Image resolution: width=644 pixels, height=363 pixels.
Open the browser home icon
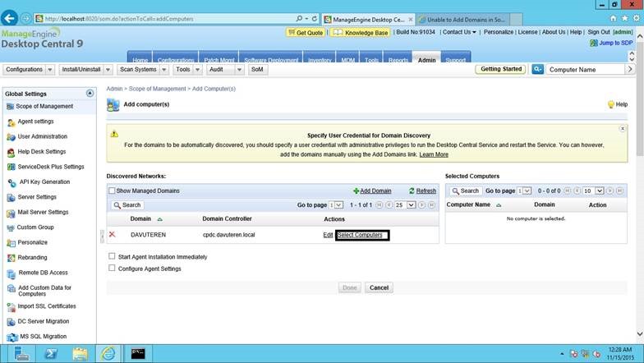click(x=613, y=18)
